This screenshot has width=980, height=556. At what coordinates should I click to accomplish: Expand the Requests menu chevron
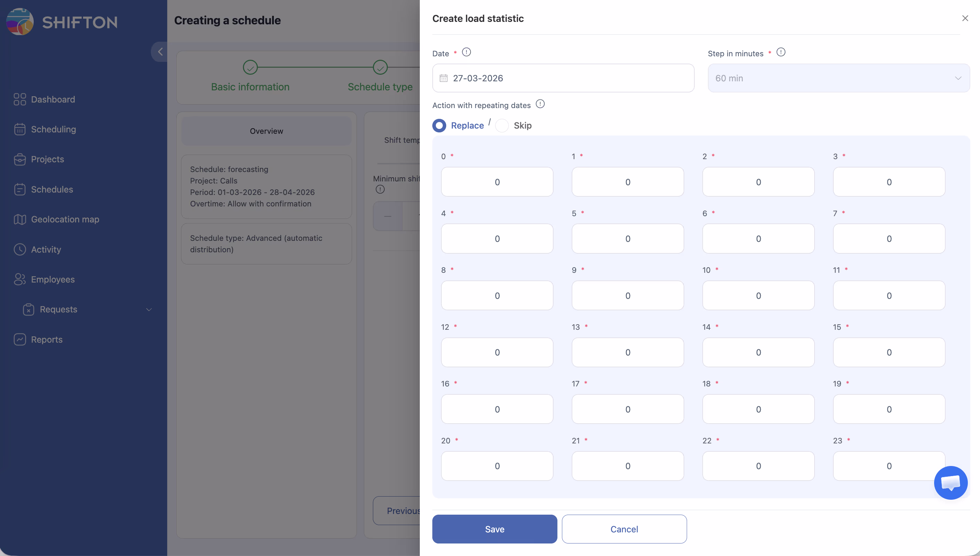(x=149, y=309)
